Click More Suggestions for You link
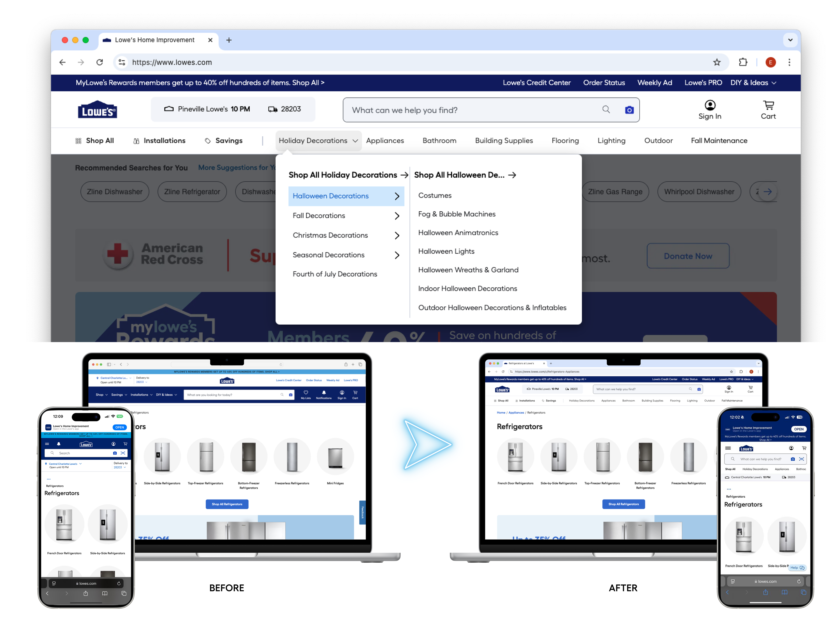Viewport: 840px width, 622px height. pos(237,168)
